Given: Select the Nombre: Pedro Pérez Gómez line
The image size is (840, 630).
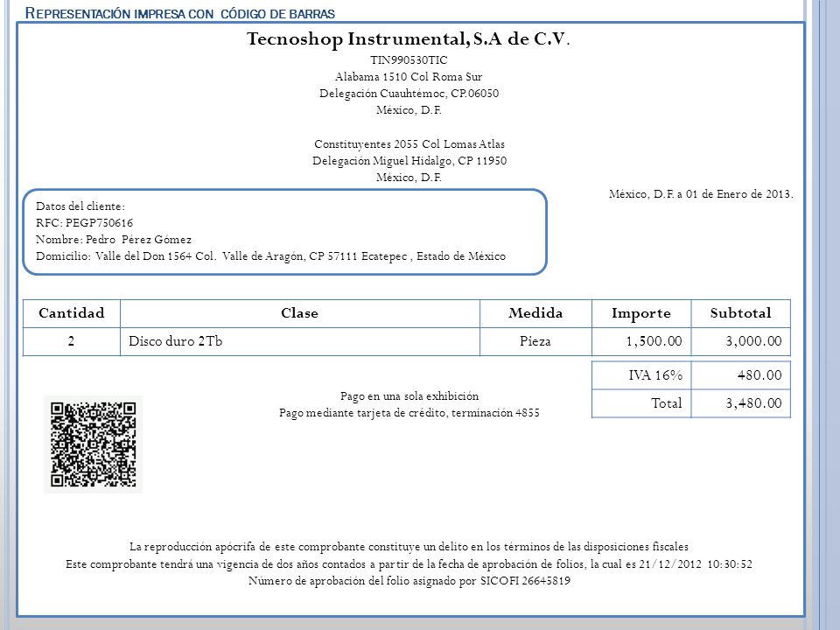Looking at the screenshot, I should (114, 240).
